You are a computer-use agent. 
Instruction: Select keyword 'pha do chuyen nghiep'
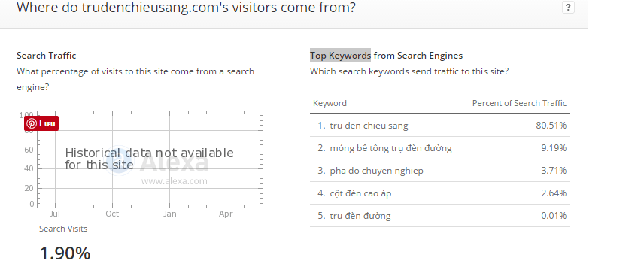pyautogui.click(x=376, y=171)
